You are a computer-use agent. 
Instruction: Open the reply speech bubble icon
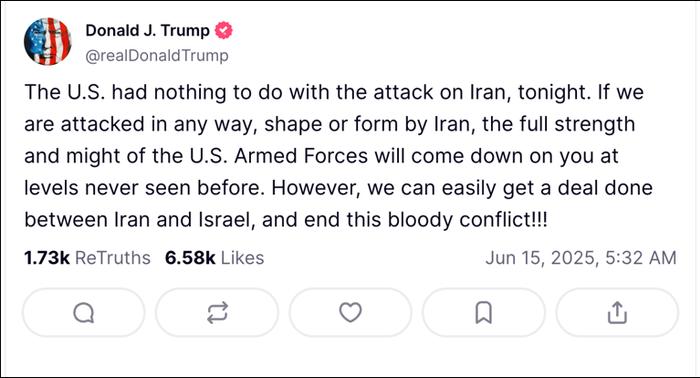[83, 312]
